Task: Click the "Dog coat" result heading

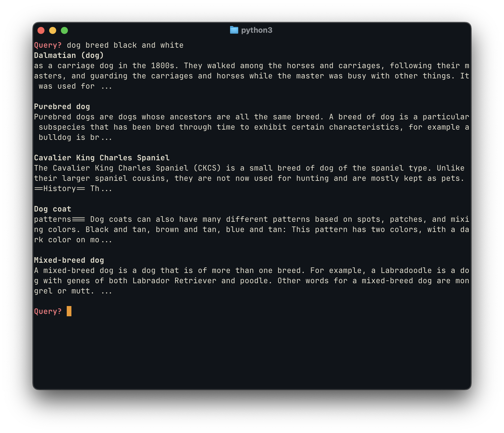Action: 52,209
